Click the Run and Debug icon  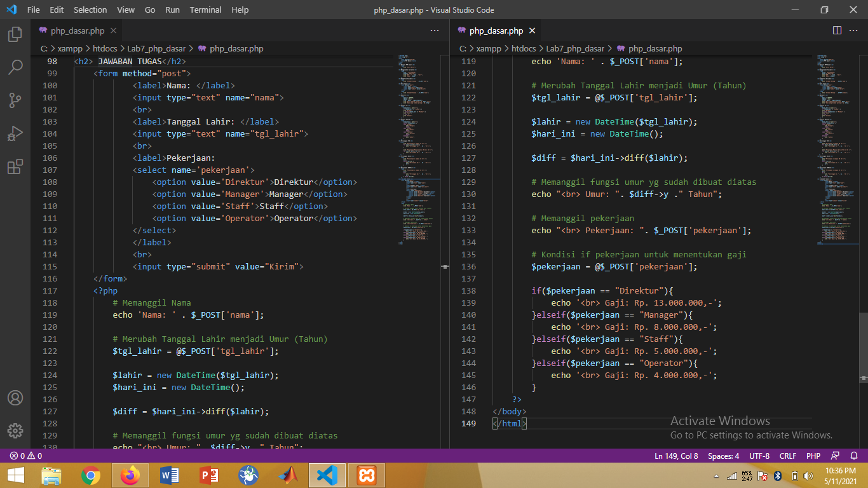[15, 133]
